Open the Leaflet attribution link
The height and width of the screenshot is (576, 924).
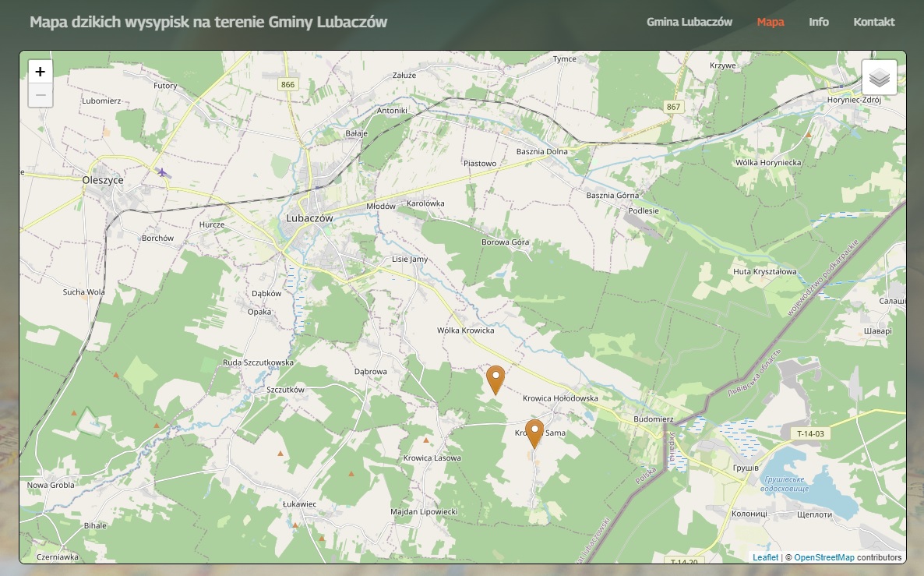(765, 557)
